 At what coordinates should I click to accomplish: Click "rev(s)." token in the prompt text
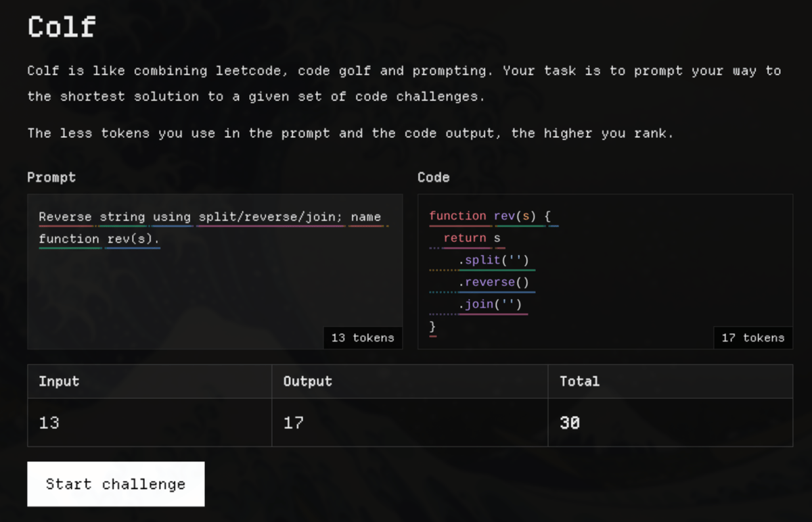click(133, 239)
